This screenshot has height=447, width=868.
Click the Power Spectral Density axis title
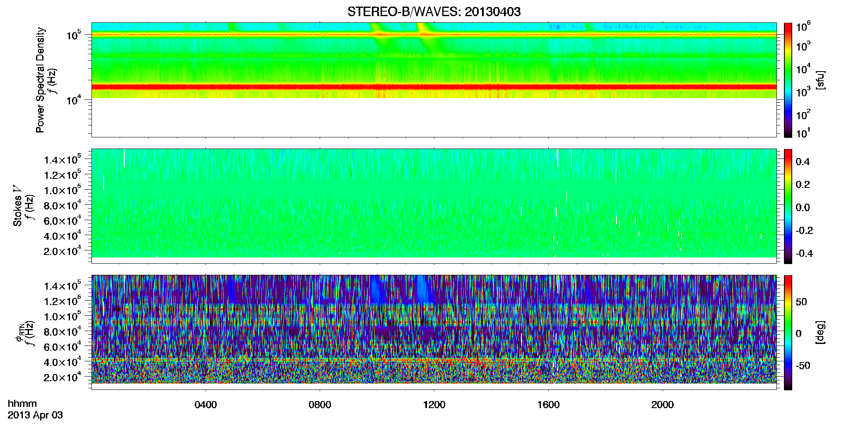40,80
